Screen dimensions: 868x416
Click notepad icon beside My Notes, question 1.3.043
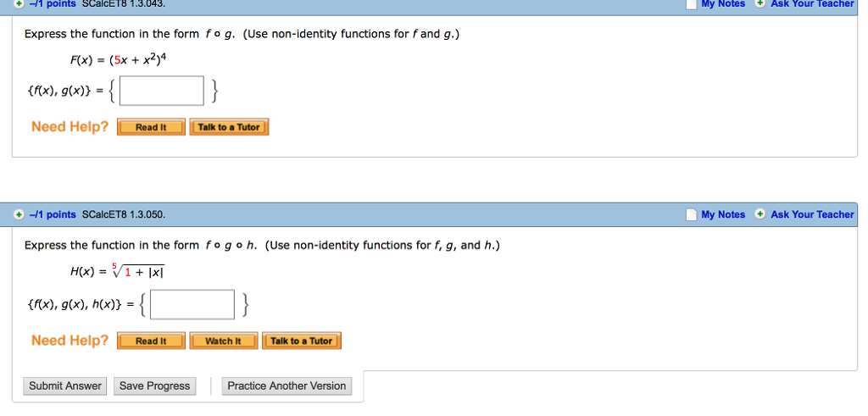tap(692, 4)
